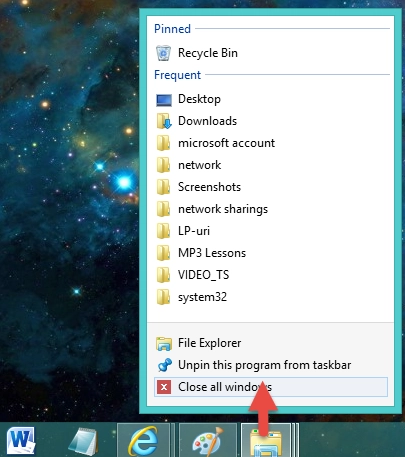405x457 pixels.
Task: Click the red X close icon
Action: coord(164,387)
